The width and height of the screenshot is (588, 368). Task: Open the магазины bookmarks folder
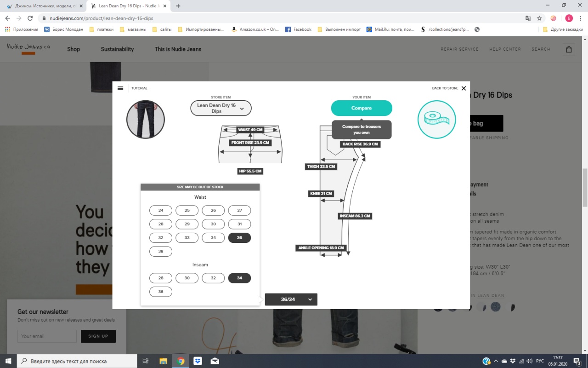click(133, 29)
